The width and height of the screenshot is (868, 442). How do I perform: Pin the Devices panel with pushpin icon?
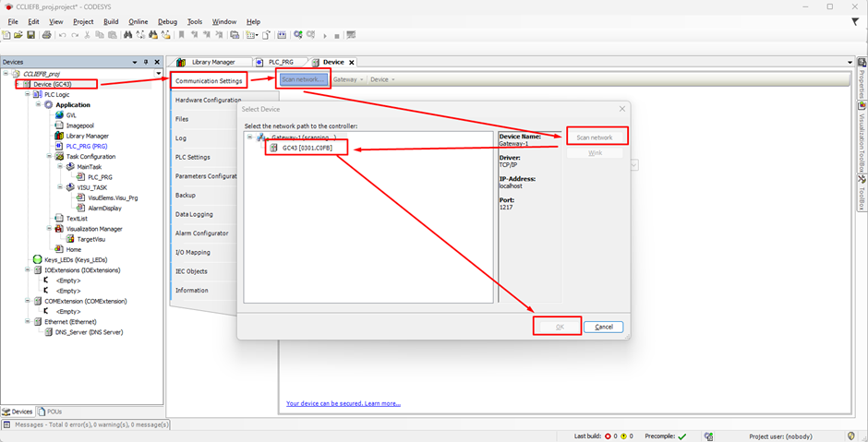146,63
